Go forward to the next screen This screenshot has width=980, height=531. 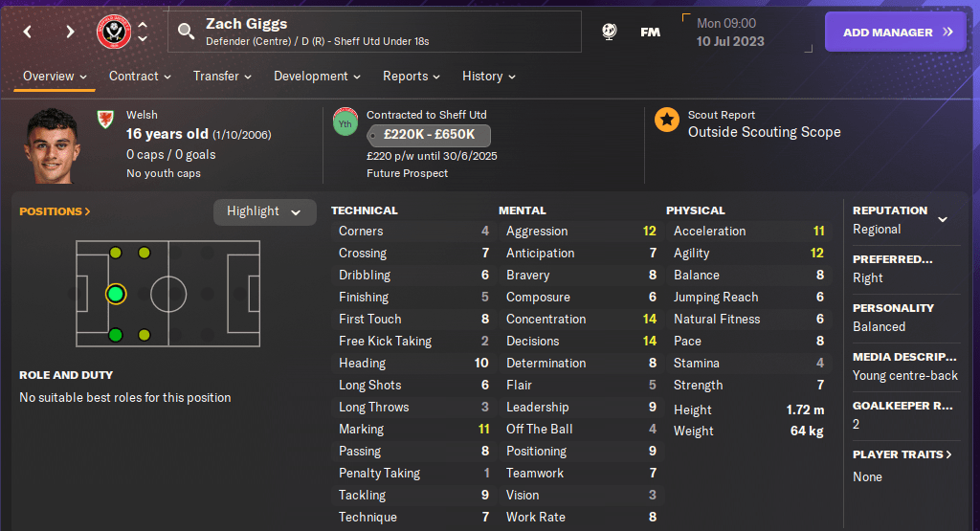70,32
